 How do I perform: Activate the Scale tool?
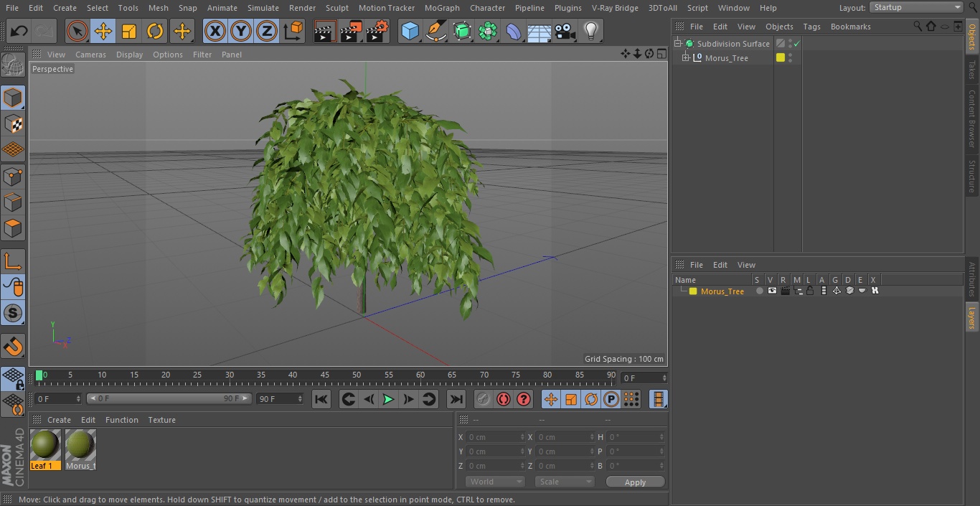[129, 32]
